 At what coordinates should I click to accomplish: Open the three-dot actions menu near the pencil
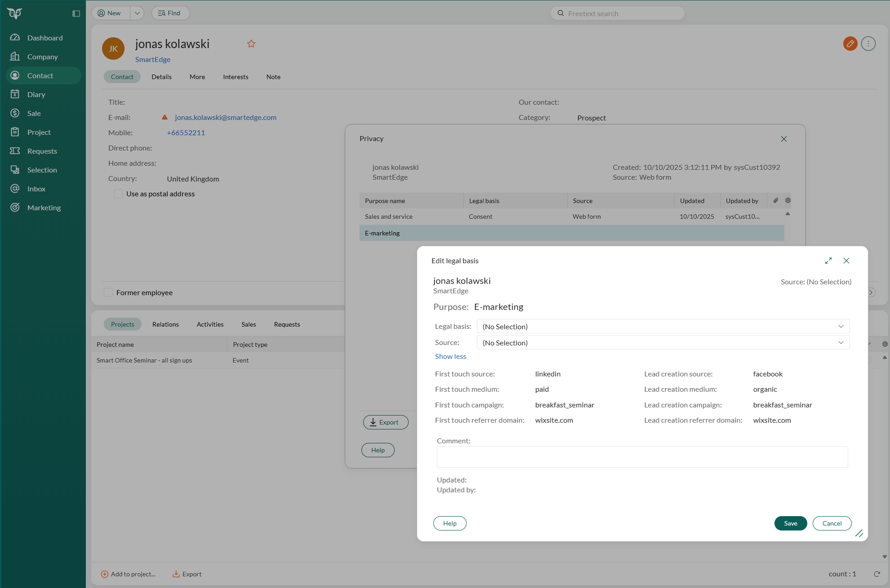(x=868, y=44)
